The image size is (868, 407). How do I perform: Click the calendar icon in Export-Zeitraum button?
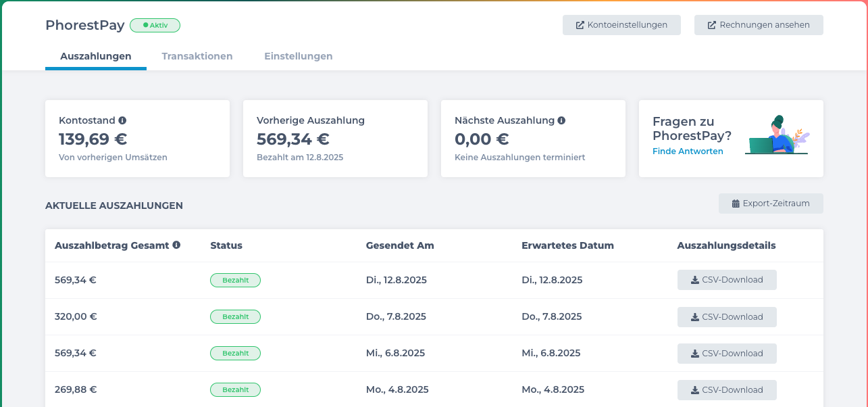[x=736, y=203]
